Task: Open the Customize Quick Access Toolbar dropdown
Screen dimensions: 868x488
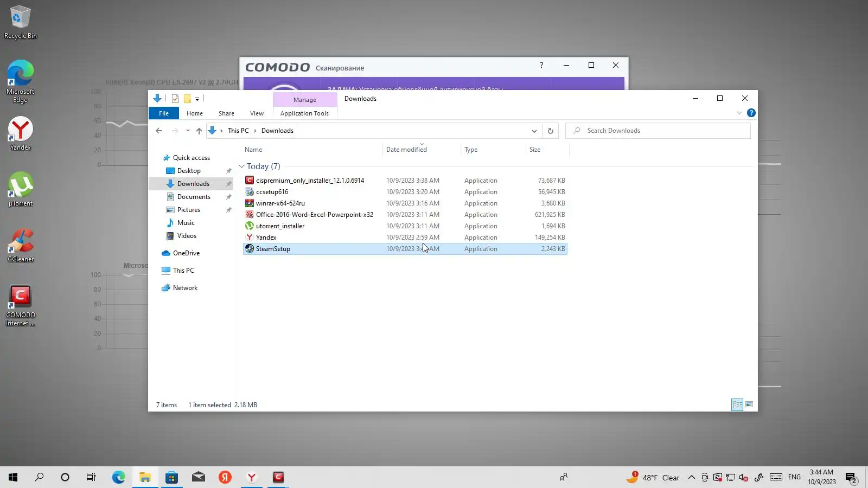Action: [197, 99]
